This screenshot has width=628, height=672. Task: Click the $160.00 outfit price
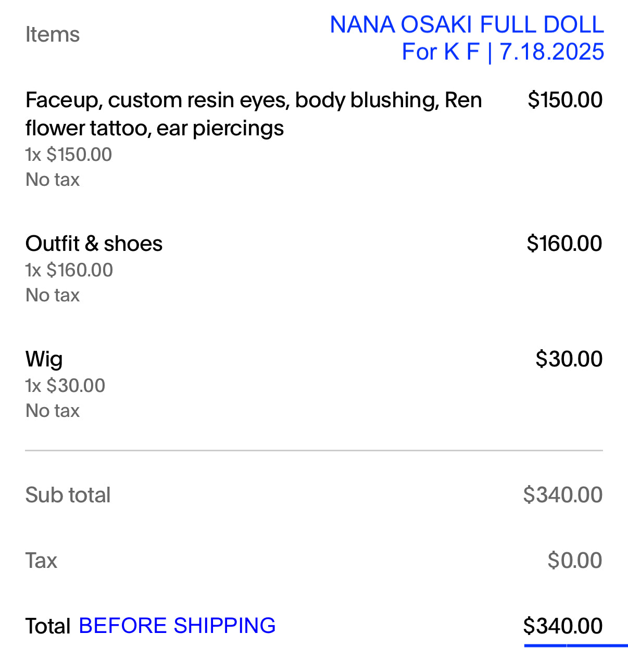564,244
